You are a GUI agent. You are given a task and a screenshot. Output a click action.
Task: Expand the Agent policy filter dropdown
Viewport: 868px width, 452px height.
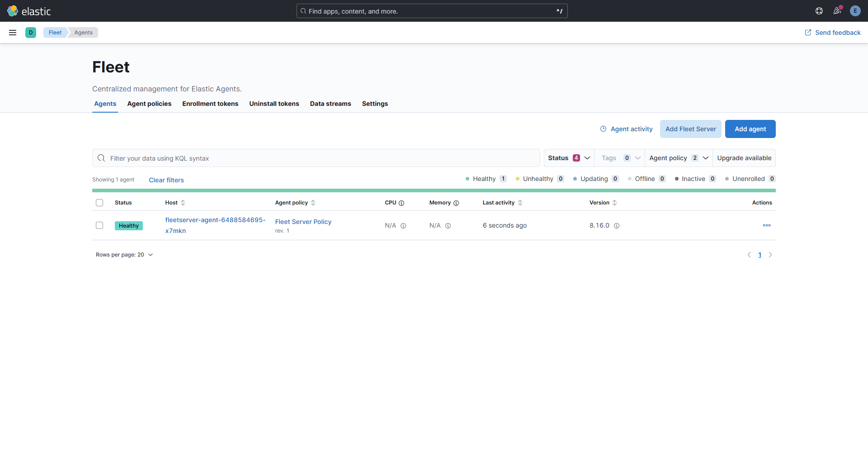click(x=678, y=158)
